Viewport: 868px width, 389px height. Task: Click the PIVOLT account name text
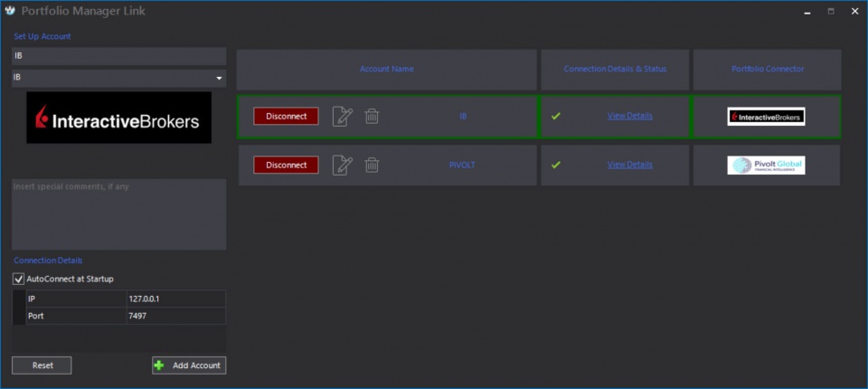click(x=462, y=166)
